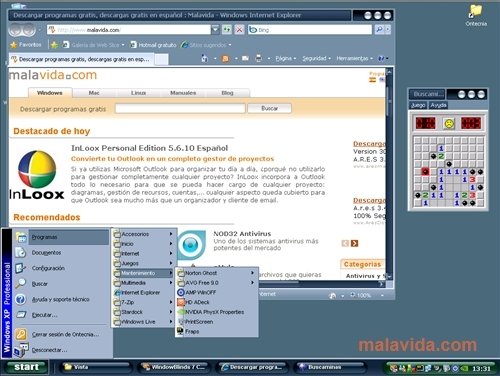Screen dimensions: 500x376
Task: Select Buscar in the Start menu
Action: point(61,284)
